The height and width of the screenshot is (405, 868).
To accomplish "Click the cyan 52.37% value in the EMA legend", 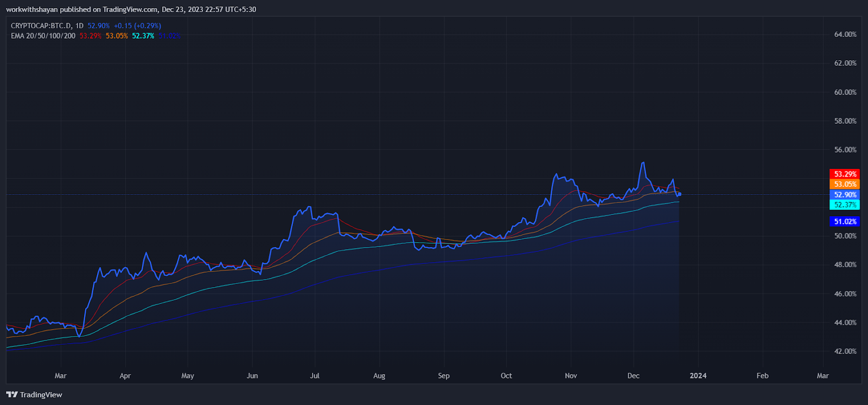I will [x=143, y=36].
